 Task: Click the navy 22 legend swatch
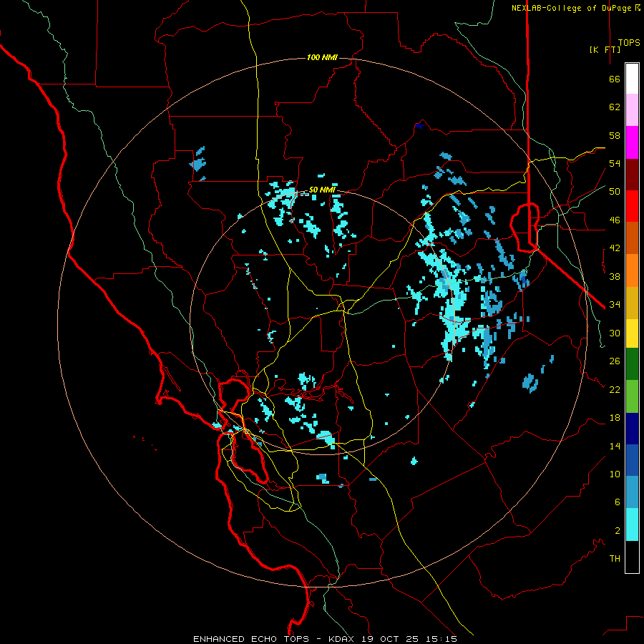tap(632, 429)
